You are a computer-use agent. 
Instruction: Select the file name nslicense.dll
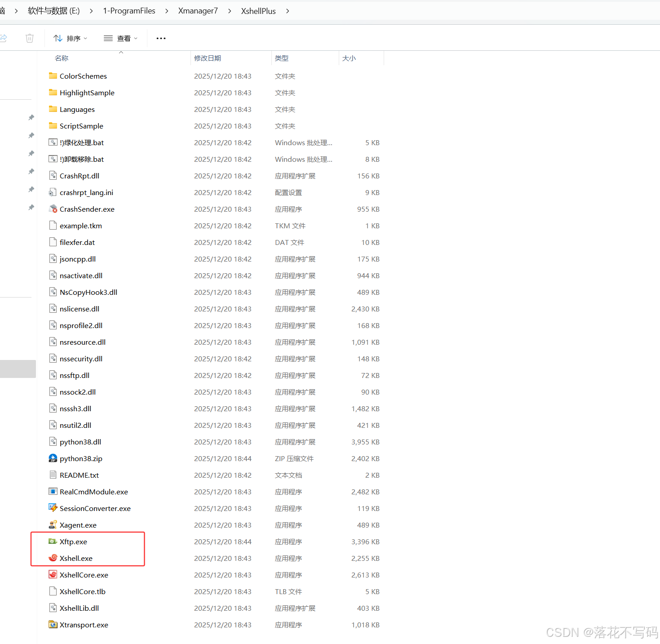tap(80, 309)
